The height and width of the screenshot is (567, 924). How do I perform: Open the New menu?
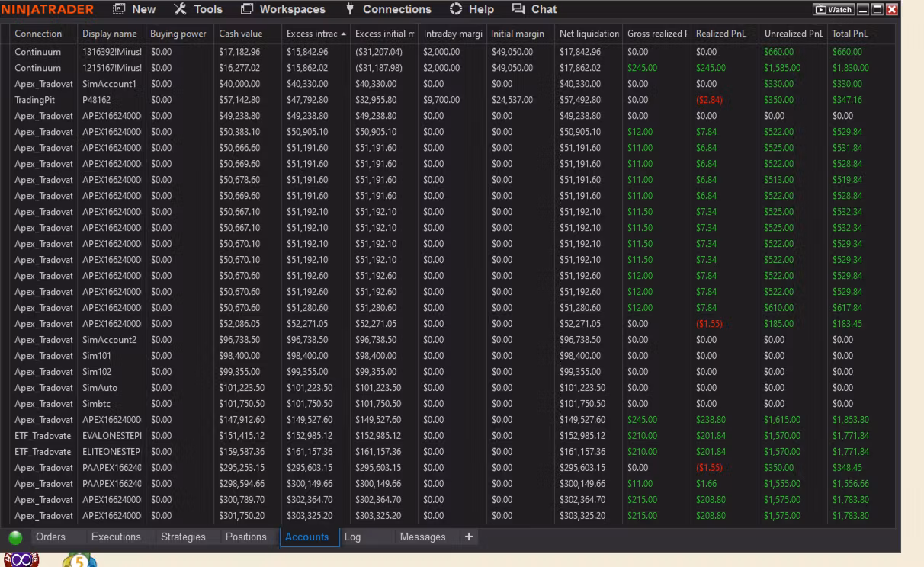pos(134,10)
